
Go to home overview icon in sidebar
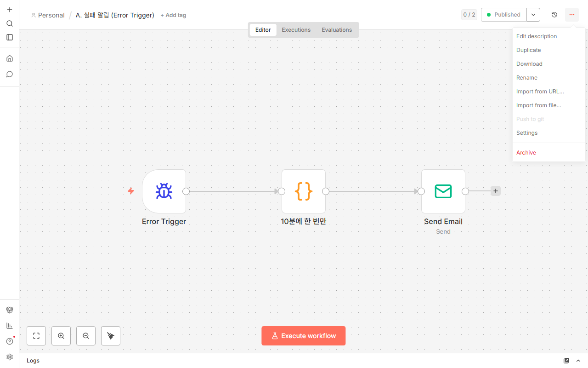coord(10,58)
